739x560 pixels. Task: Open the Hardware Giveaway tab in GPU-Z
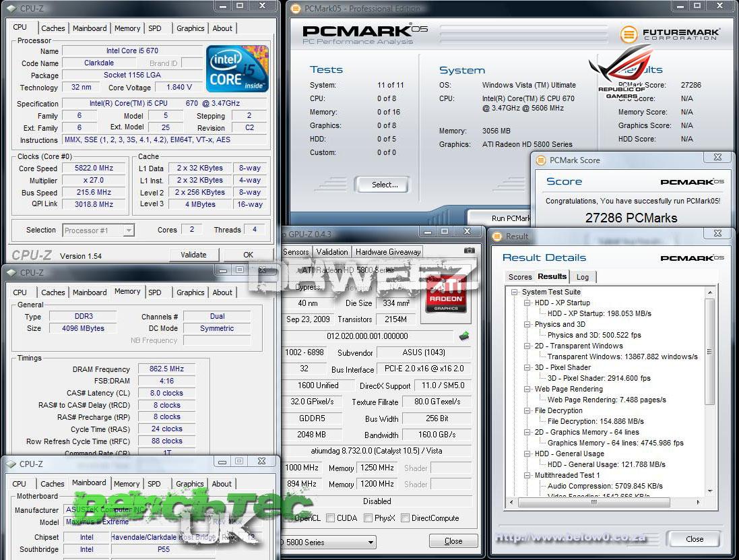pos(388,252)
